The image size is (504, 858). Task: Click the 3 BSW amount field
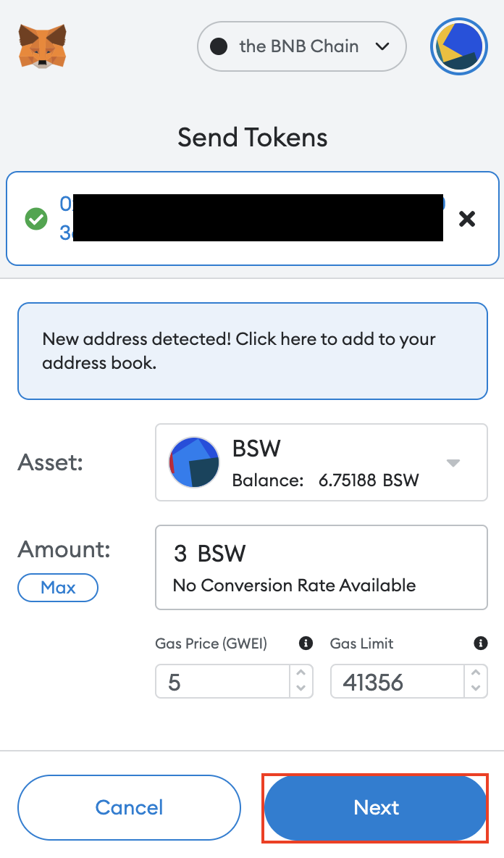(322, 567)
